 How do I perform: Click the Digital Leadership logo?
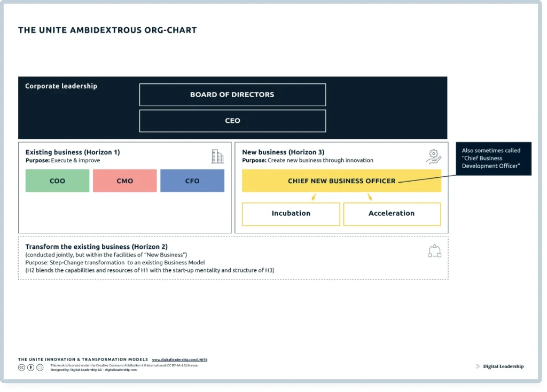click(x=499, y=366)
